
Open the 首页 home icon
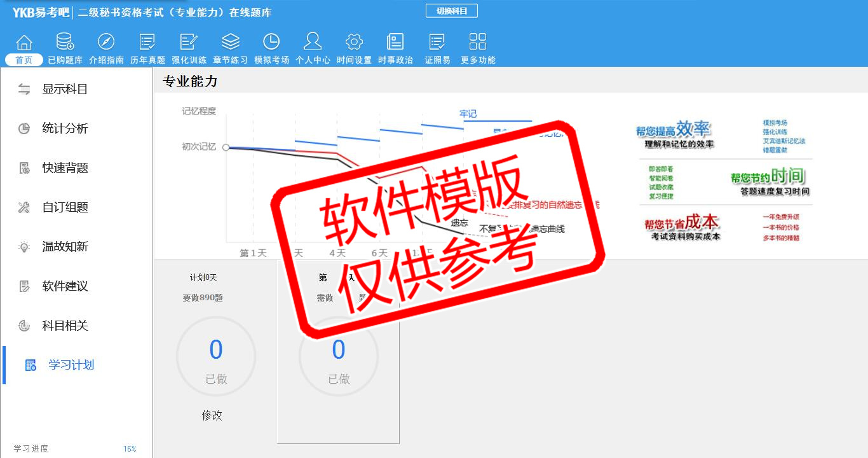click(x=24, y=42)
